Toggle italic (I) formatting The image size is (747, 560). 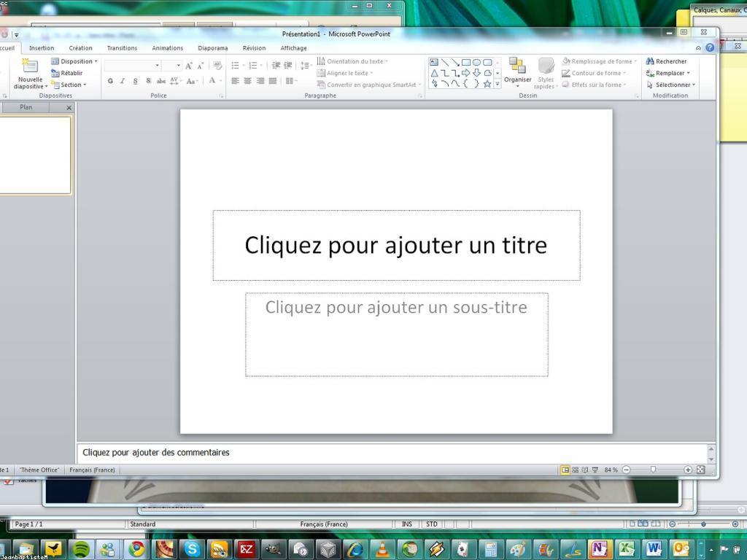point(123,81)
